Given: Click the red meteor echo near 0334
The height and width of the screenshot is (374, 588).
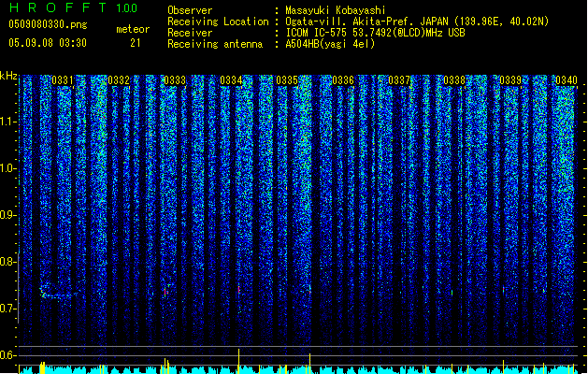Looking at the screenshot, I should coord(239,290).
